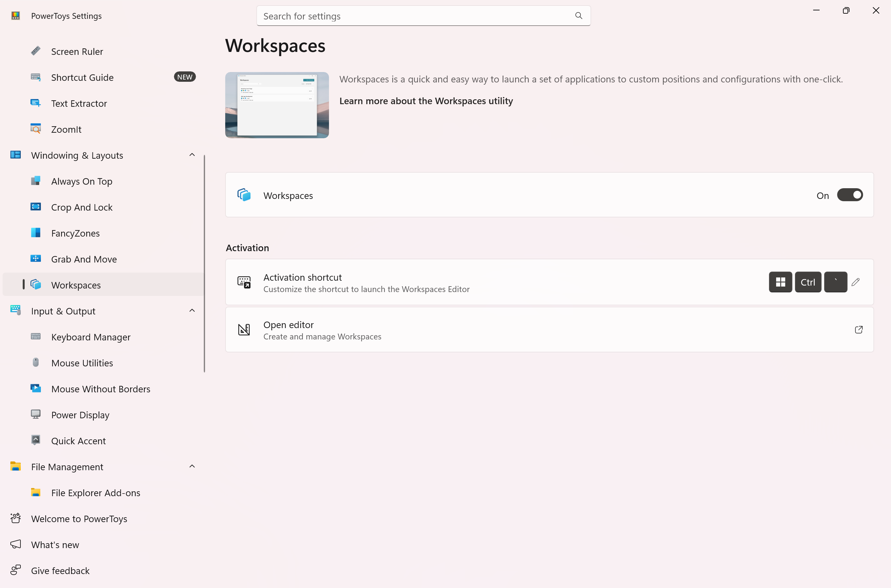
Task: Click the Windows key shortcut button
Action: (x=780, y=282)
